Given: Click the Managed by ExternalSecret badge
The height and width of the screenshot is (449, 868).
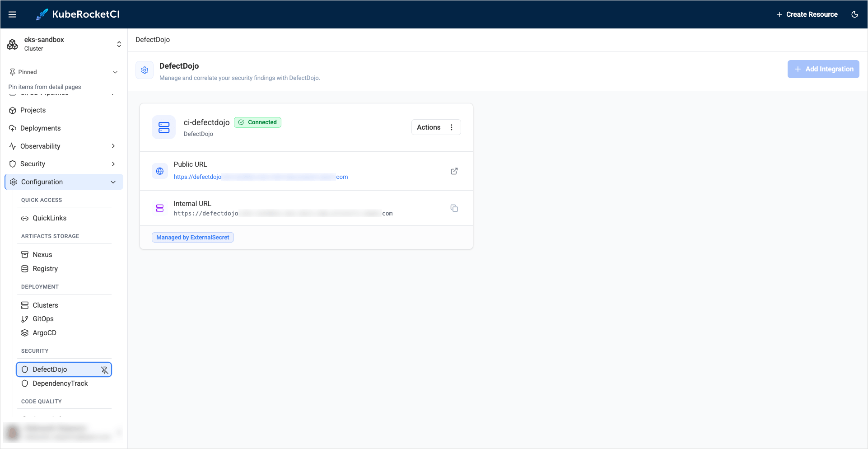Looking at the screenshot, I should pos(193,238).
